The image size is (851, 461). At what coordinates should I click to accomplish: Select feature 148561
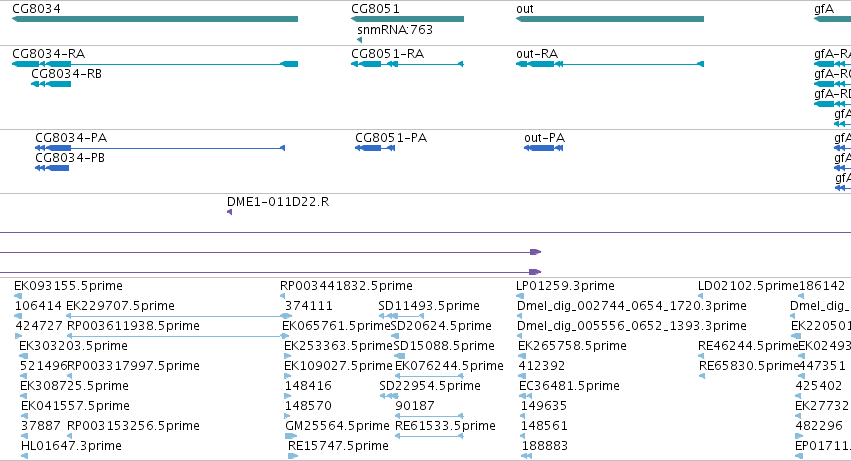point(524,436)
